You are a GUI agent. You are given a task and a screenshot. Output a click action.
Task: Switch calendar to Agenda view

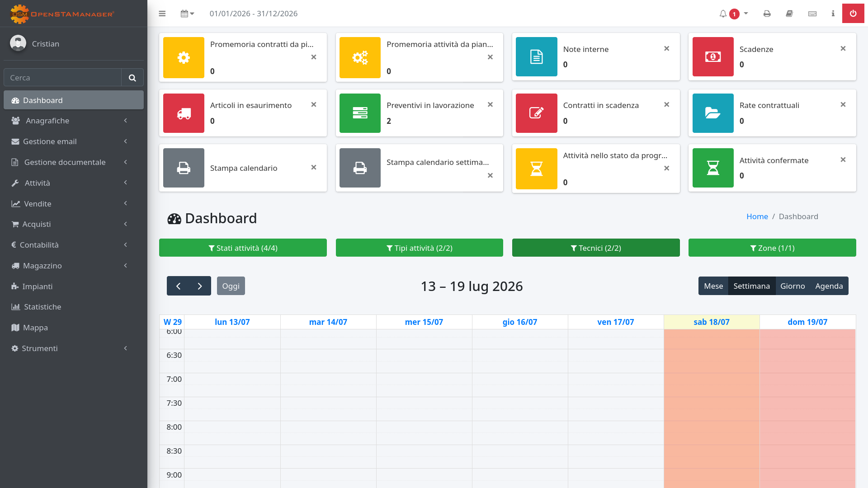click(829, 286)
